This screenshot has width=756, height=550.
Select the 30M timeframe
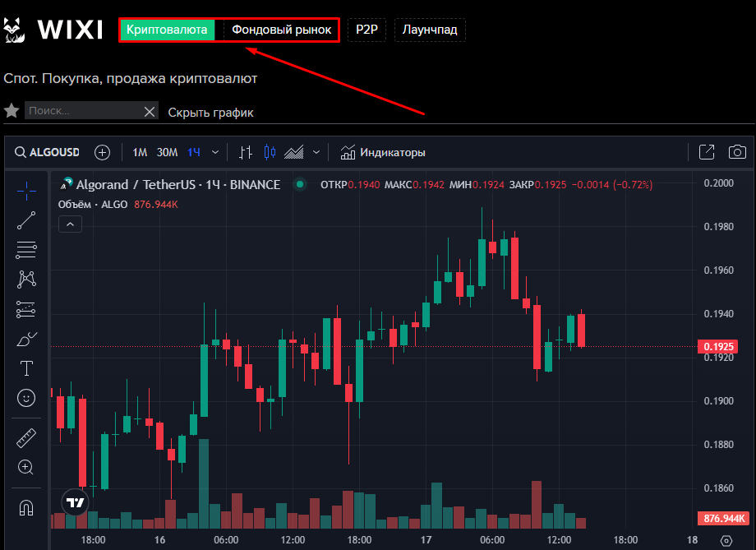(167, 152)
